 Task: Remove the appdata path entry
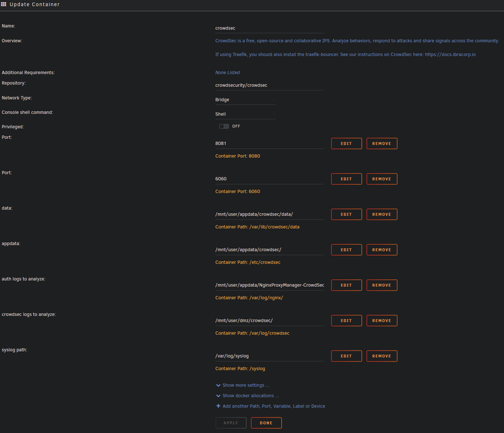point(382,250)
